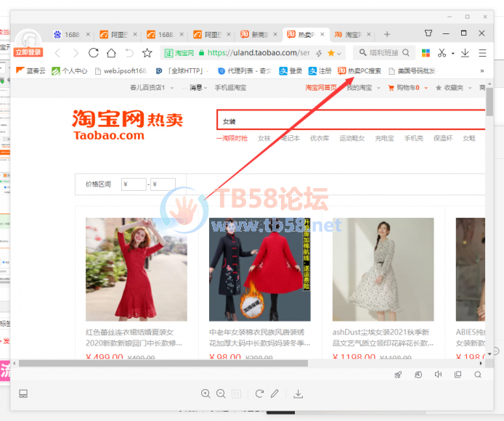Click the window-copy icon in status bar

pyautogui.click(x=458, y=375)
